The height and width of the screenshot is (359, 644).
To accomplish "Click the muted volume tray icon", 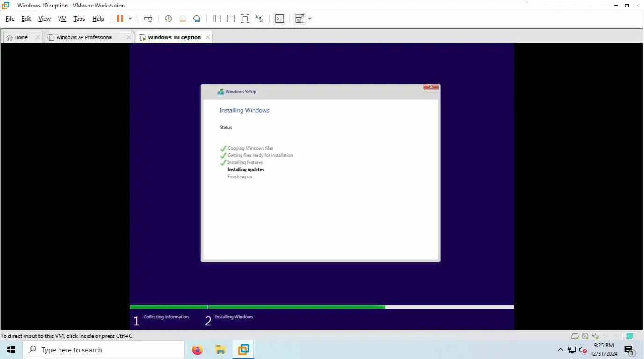I will tap(583, 350).
